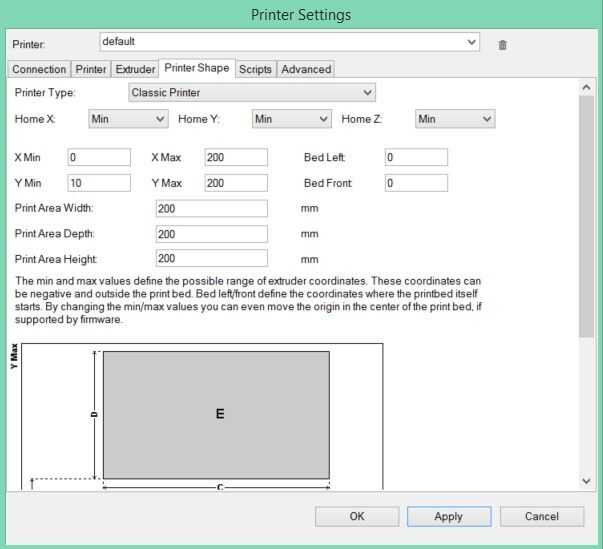The height and width of the screenshot is (549, 603).
Task: Open the Home Z dropdown
Action: point(455,119)
